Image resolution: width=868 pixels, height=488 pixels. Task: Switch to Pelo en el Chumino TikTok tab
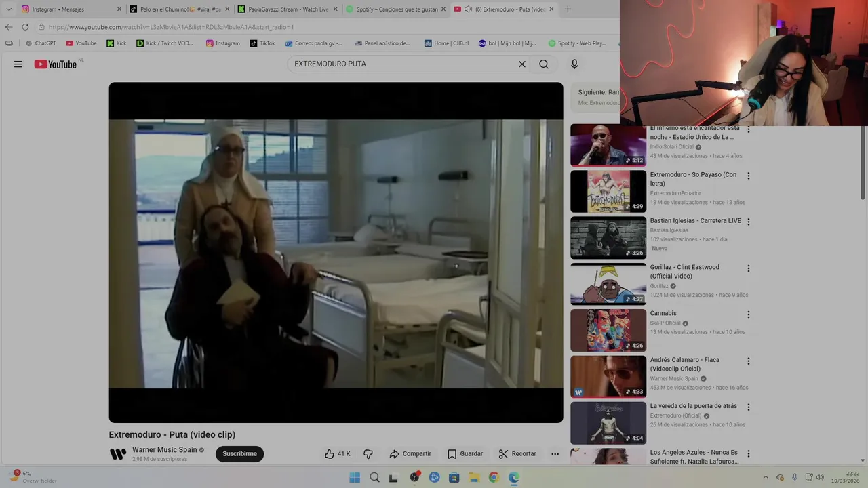tap(180, 9)
